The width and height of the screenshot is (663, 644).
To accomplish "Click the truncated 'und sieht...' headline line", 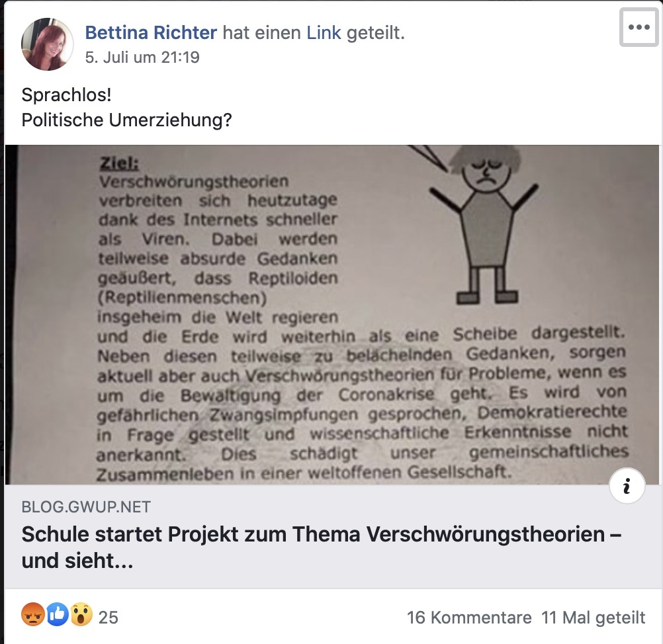I will pyautogui.click(x=77, y=561).
